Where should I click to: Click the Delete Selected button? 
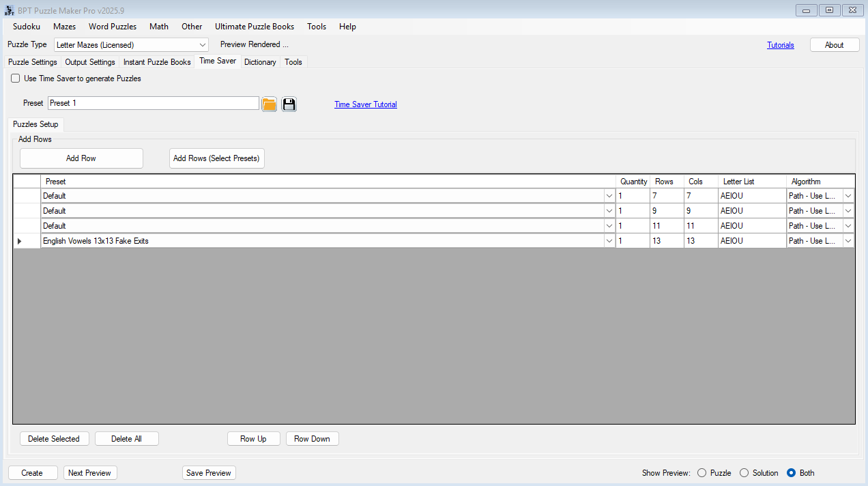(54, 439)
